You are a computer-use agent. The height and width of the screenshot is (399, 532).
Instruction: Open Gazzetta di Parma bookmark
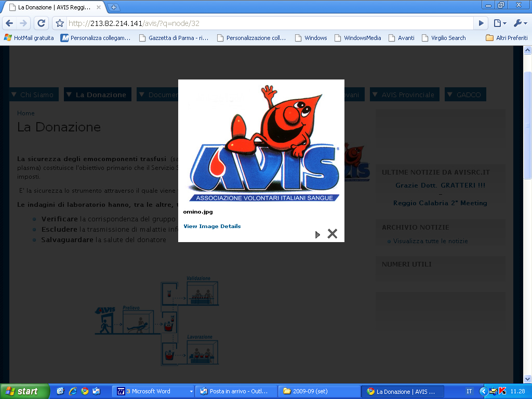[x=174, y=38]
